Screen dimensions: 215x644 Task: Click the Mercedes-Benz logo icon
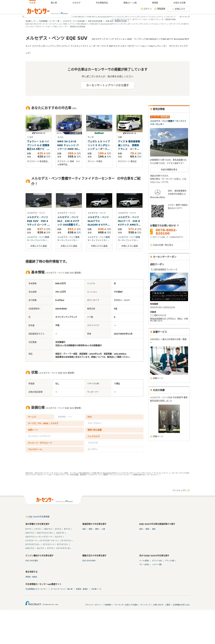pos(157,194)
